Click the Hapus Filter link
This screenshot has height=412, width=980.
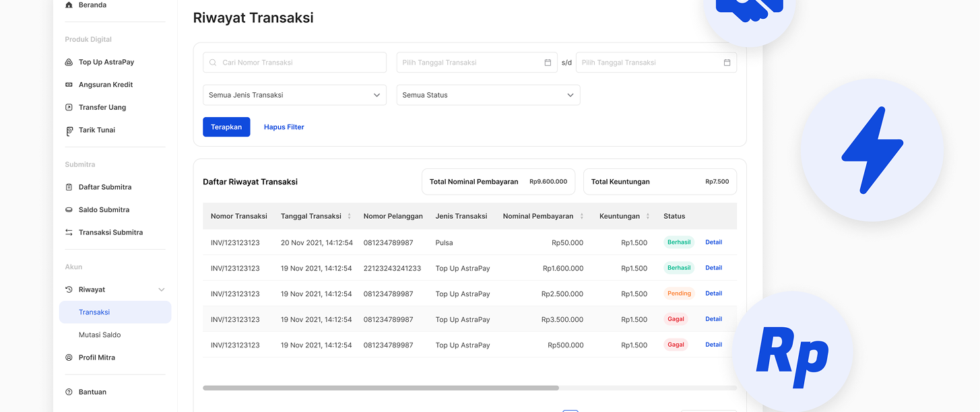(x=284, y=127)
